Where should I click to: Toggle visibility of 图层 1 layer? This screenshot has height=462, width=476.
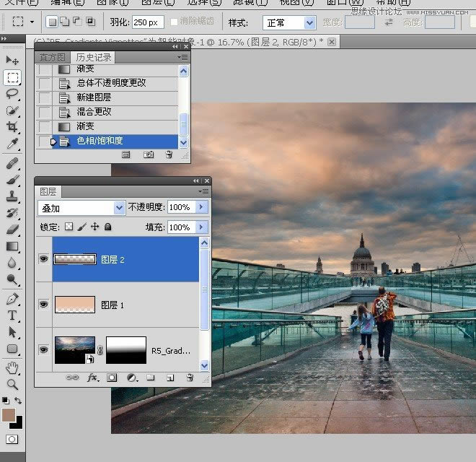44,305
